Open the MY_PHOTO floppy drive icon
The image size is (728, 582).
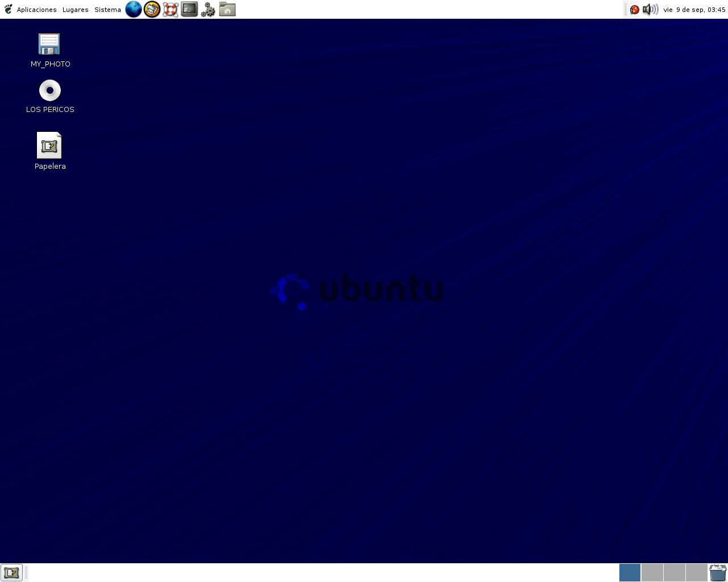click(49, 44)
